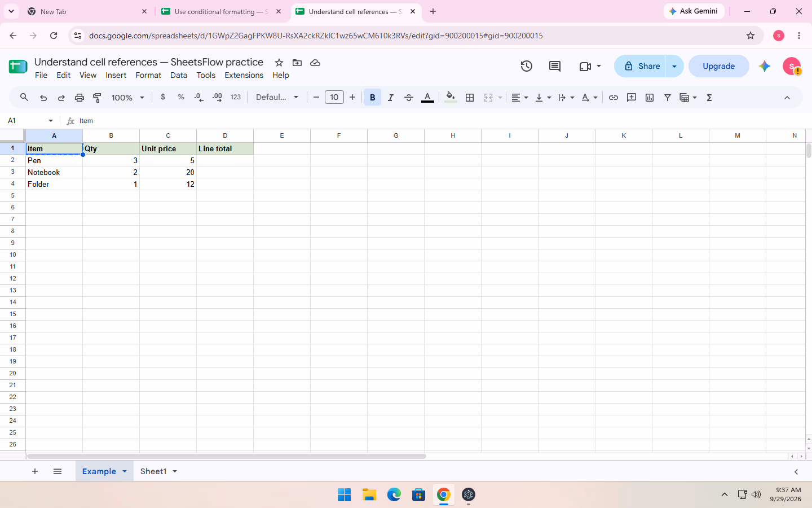Format as percent
The height and width of the screenshot is (508, 812).
click(181, 97)
